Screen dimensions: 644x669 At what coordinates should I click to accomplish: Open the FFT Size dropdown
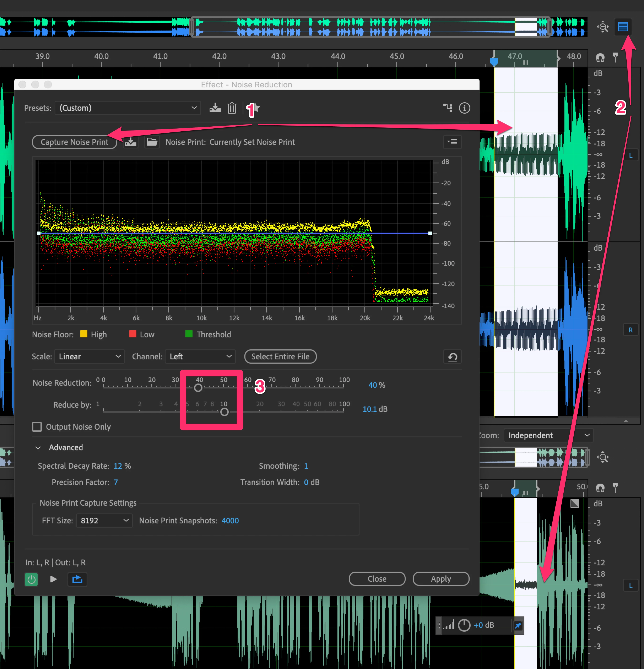(104, 521)
